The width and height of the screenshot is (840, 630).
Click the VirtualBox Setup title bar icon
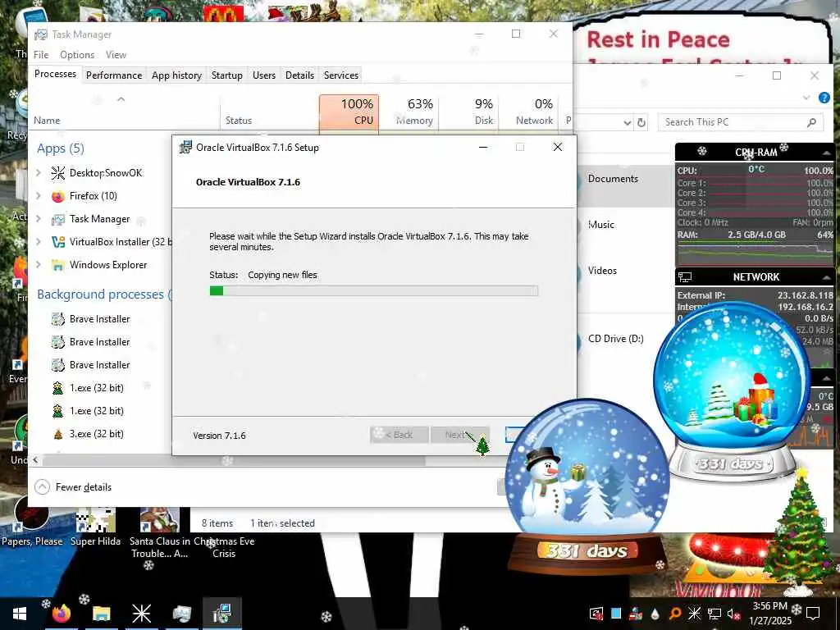[185, 148]
